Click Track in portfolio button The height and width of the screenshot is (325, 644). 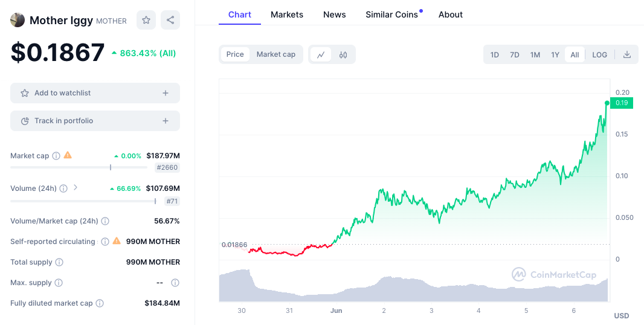tap(95, 121)
